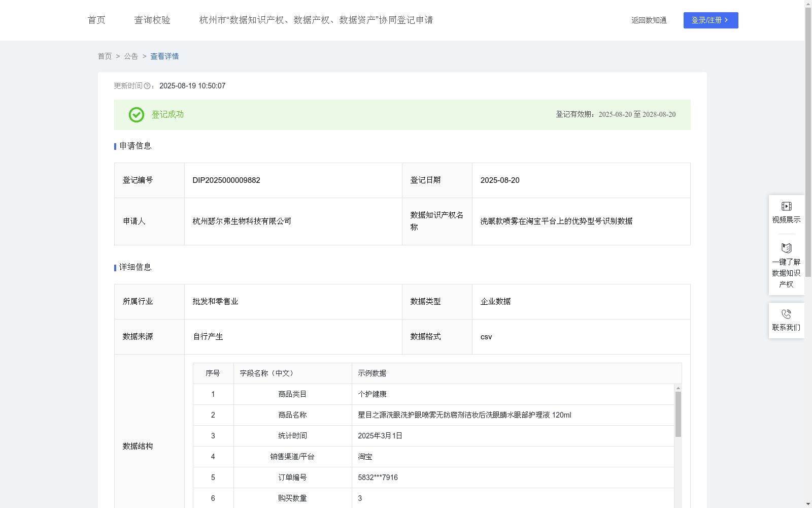The height and width of the screenshot is (508, 812).
Task: Select sample value 2025年3月1日
Action: [x=380, y=436]
